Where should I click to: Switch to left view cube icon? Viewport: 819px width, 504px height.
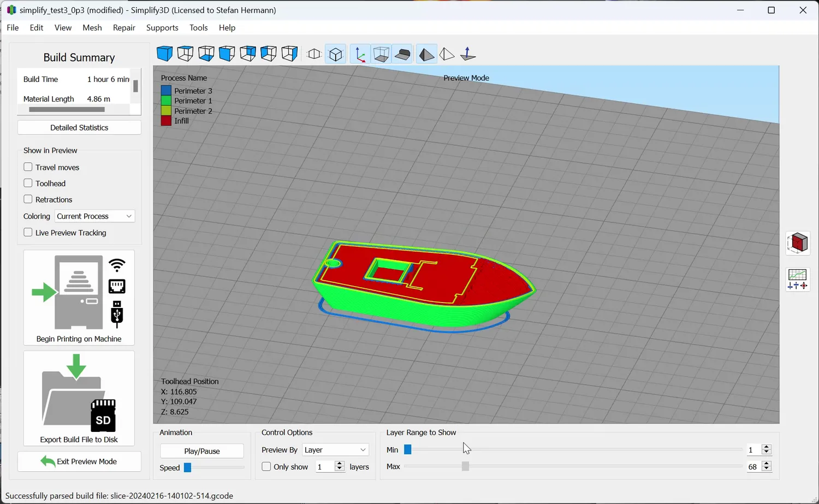269,54
